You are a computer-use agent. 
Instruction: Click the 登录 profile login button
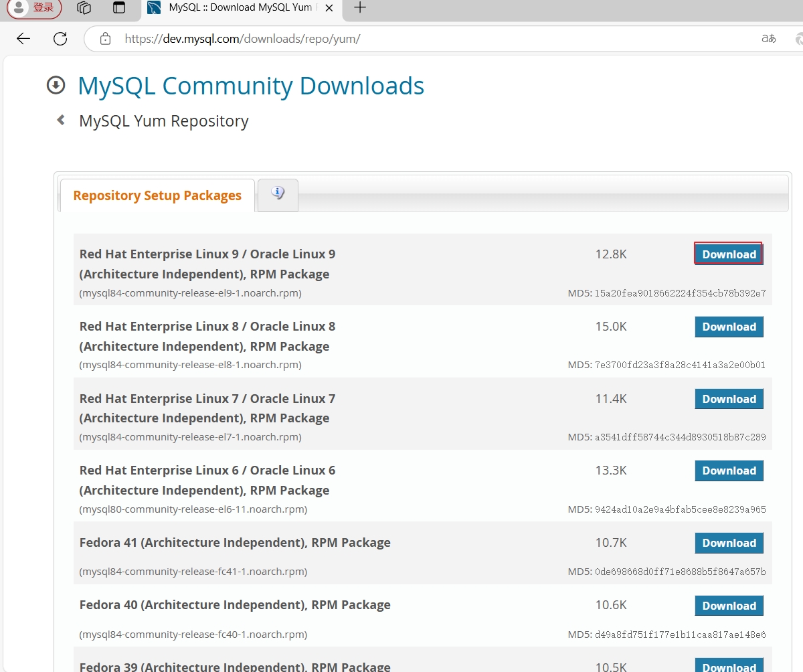34,8
